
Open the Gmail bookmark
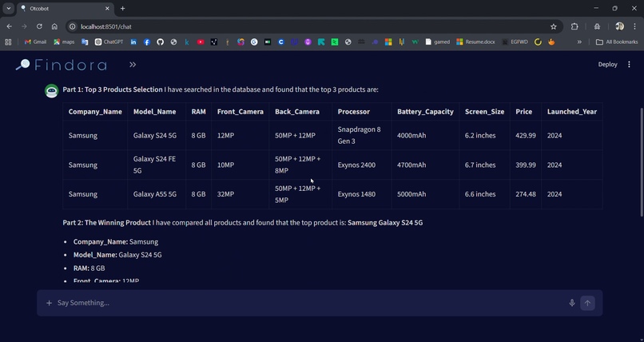[x=35, y=42]
